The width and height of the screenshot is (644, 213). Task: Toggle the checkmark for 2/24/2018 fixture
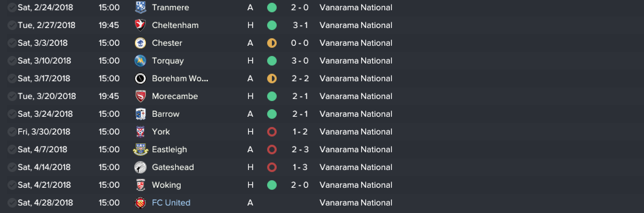click(12, 8)
